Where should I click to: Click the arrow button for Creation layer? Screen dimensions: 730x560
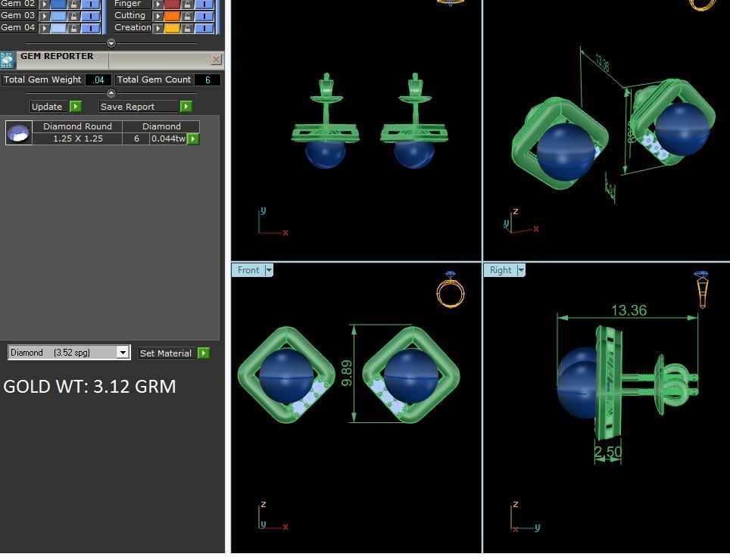point(158,28)
